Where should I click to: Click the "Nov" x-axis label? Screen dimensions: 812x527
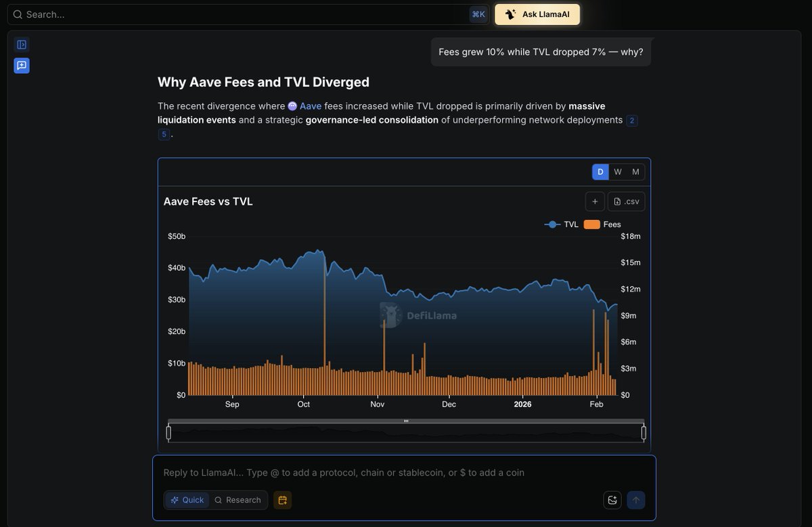(377, 405)
